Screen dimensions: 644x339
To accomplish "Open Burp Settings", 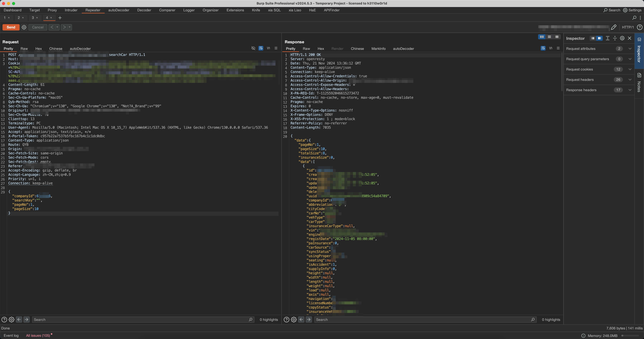I will coord(632,10).
